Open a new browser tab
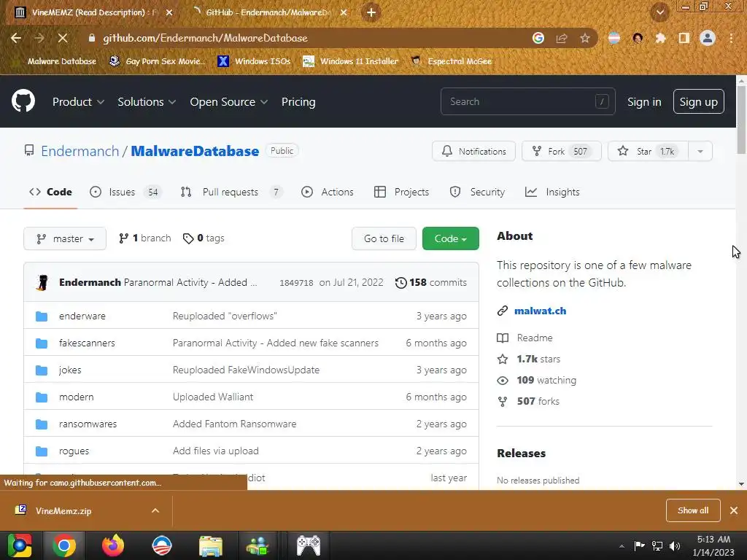 (371, 12)
